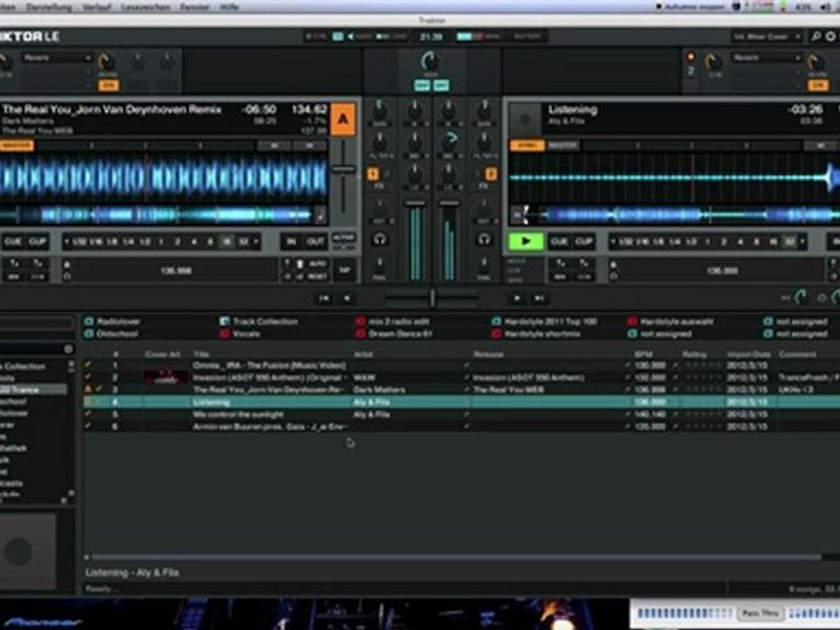The image size is (840, 630).
Task: Click the tempo bend down button on deck B
Action: coord(560,263)
